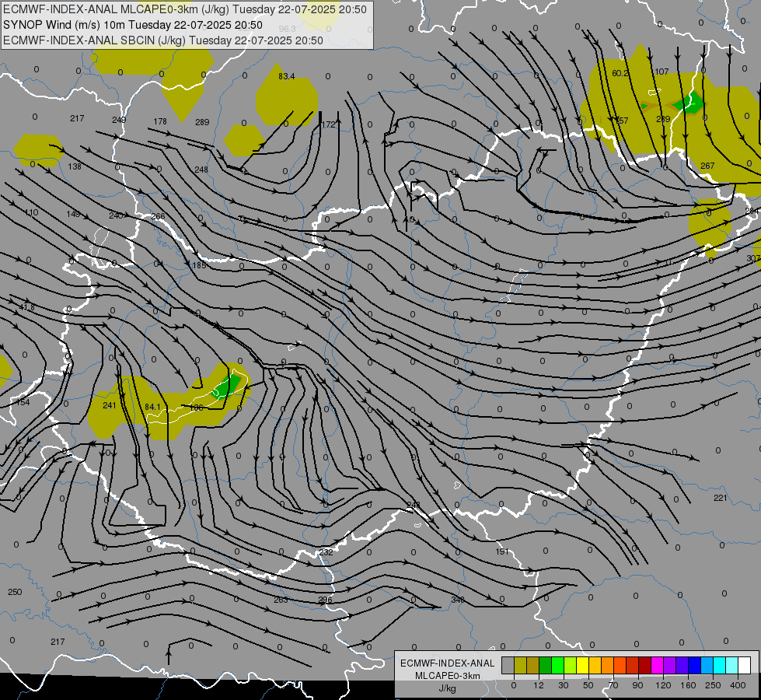761x700 pixels.
Task: Click the map value '138'
Action: tap(75, 166)
